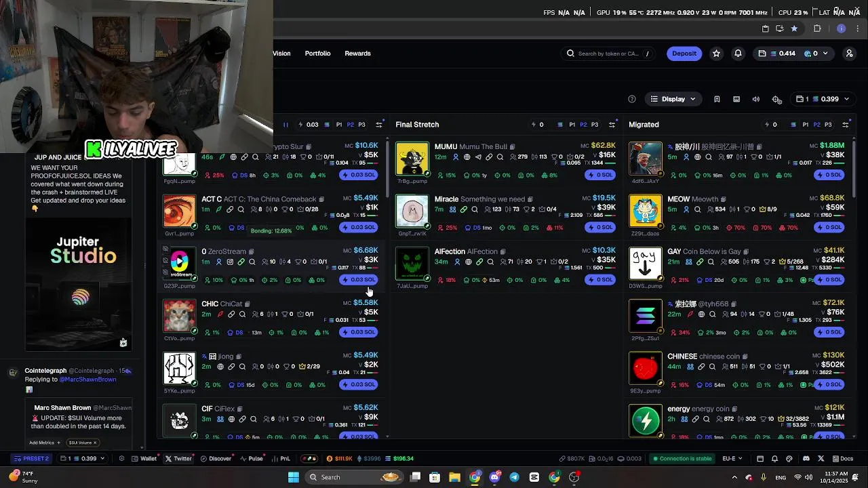Copy the MUMU token address
This screenshot has height=488, width=868.
[512, 146]
